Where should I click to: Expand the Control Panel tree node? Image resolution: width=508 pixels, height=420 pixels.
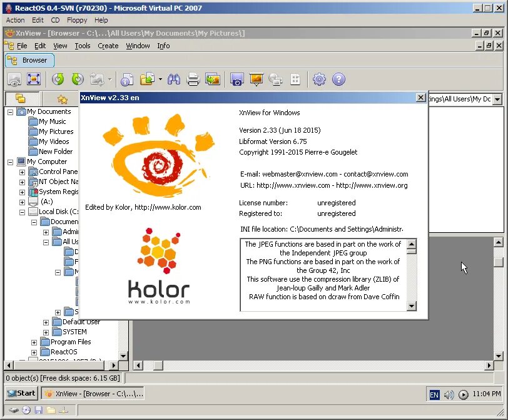[x=22, y=172]
